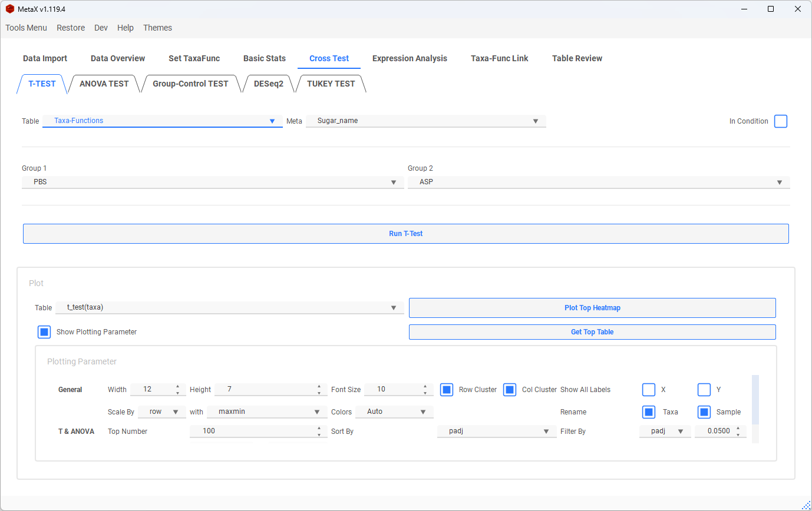Open the ANOVA TEST sub-tab
812x511 pixels.
pos(104,84)
